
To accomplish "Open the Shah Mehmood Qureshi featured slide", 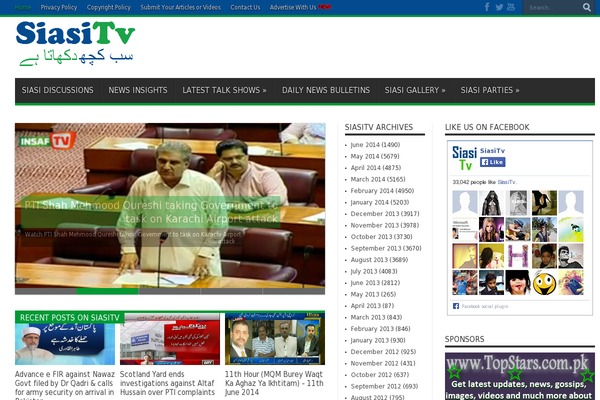I will (x=170, y=206).
